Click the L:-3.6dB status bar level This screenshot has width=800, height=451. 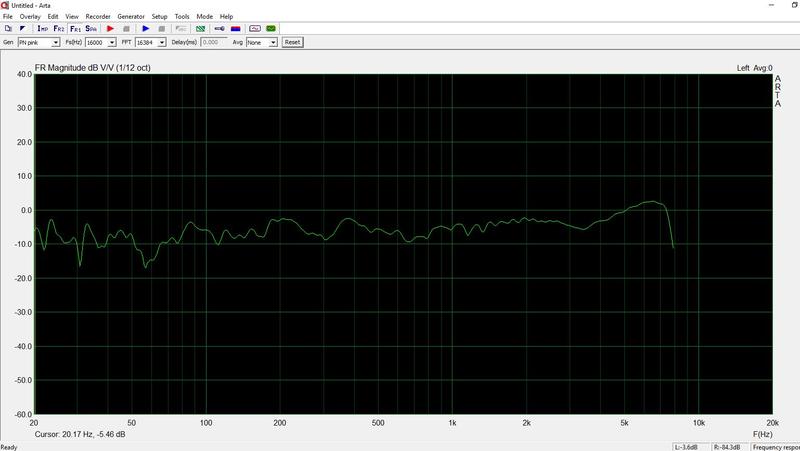coord(691,447)
